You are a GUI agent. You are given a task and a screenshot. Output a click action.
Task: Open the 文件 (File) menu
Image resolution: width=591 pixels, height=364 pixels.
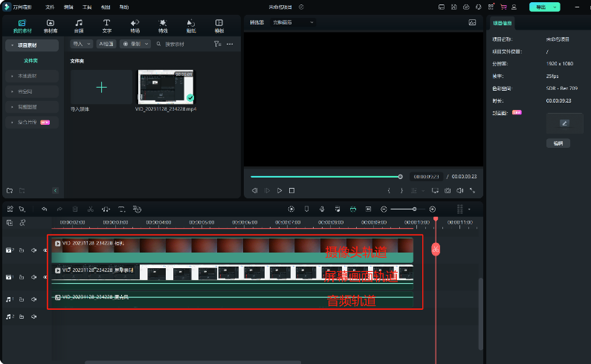tap(50, 7)
